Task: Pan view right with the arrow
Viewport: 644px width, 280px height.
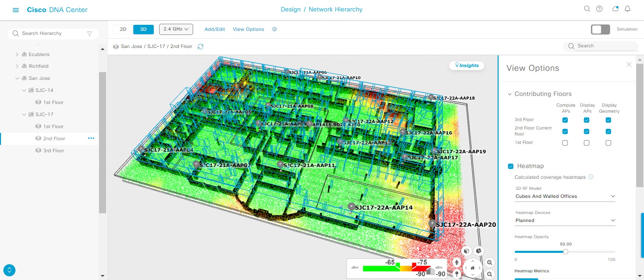Action: tap(479, 268)
